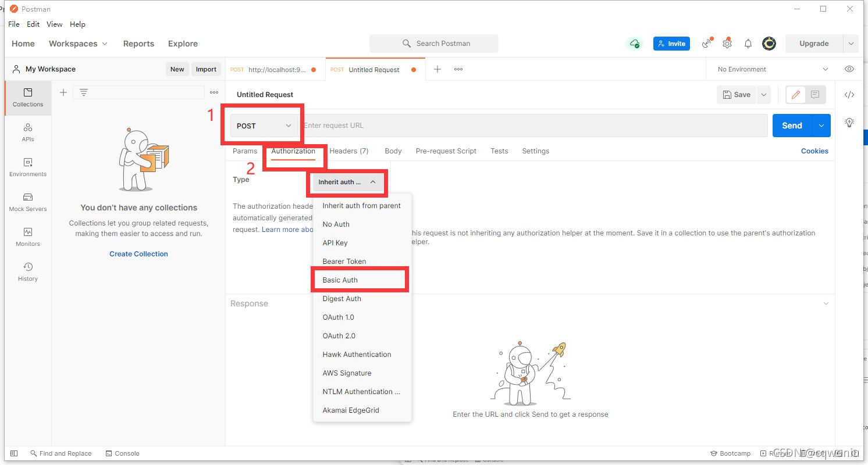Switch to the Settings tab
The height and width of the screenshot is (465, 868).
[536, 151]
